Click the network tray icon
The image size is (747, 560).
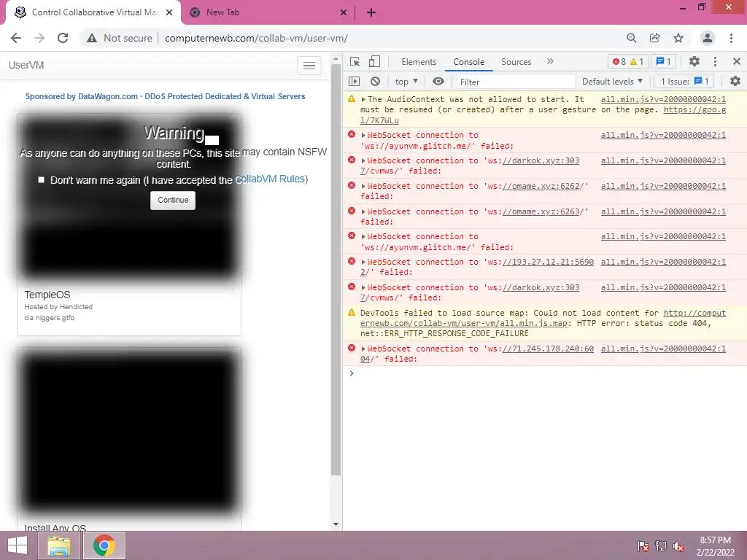tap(661, 545)
